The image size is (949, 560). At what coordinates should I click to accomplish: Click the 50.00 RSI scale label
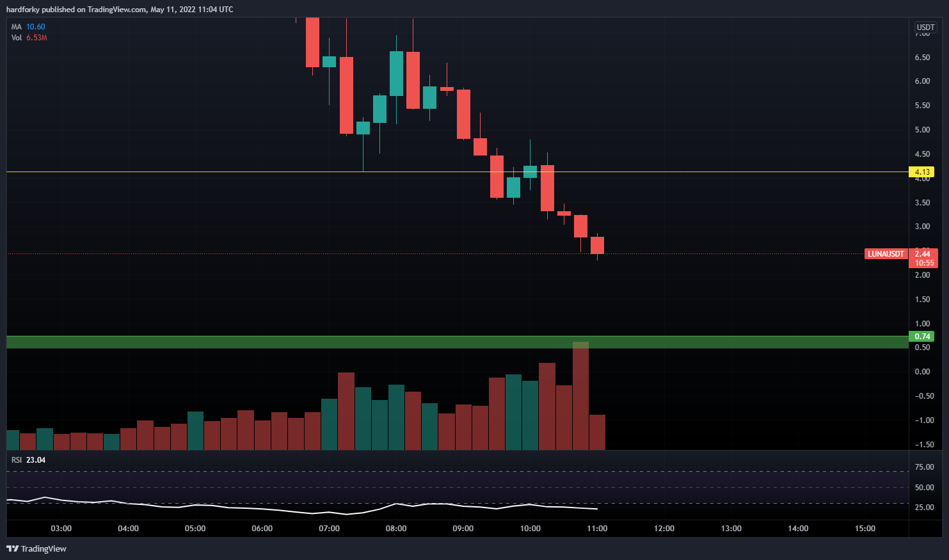924,488
